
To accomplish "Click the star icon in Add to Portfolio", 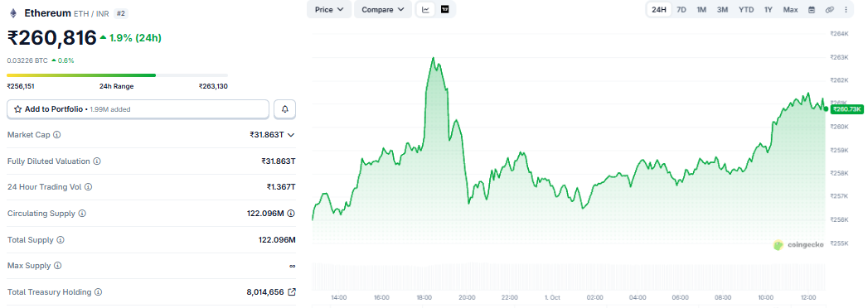I will (17, 109).
